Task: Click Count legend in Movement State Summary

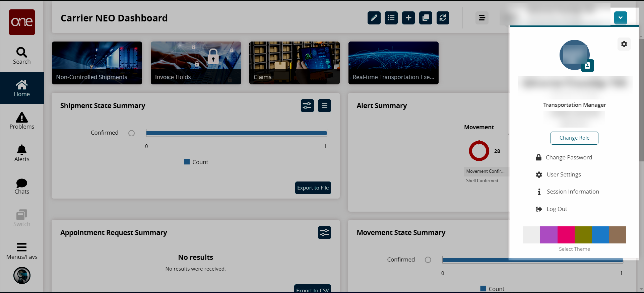Action: [x=492, y=289]
